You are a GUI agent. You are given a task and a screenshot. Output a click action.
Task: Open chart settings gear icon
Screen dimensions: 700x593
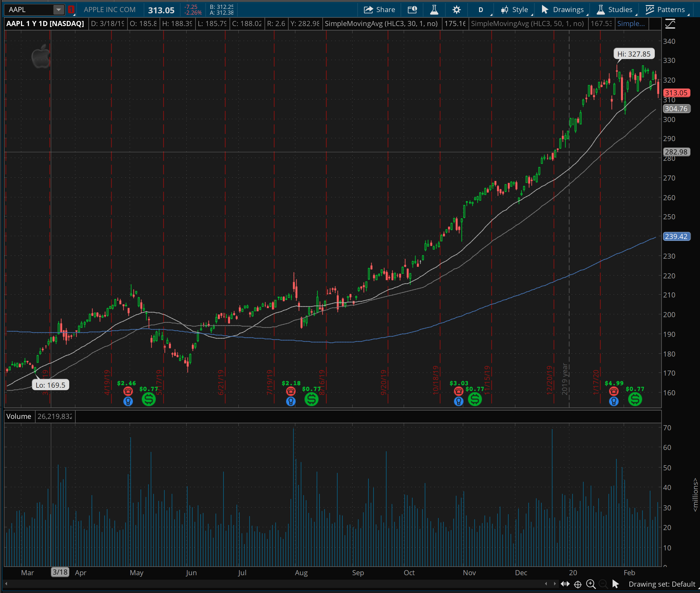(x=456, y=10)
